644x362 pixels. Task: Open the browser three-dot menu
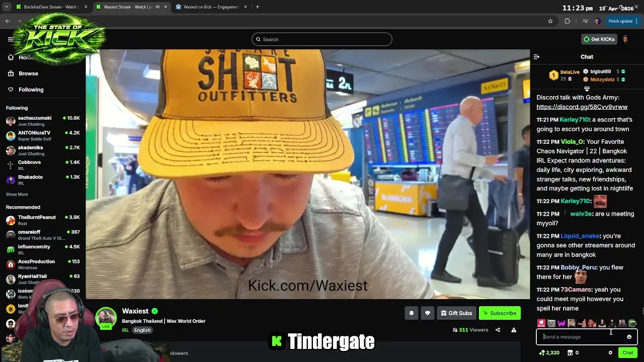point(637,21)
